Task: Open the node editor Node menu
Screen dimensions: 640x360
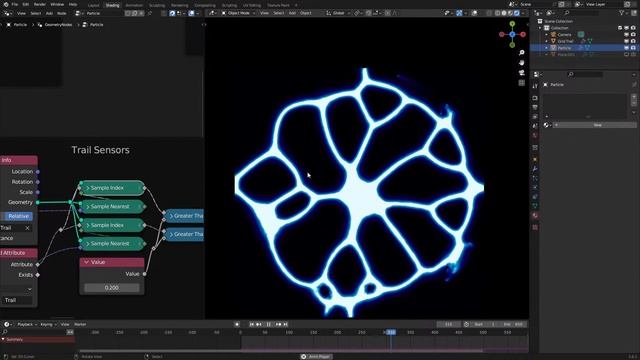Action: click(x=62, y=13)
